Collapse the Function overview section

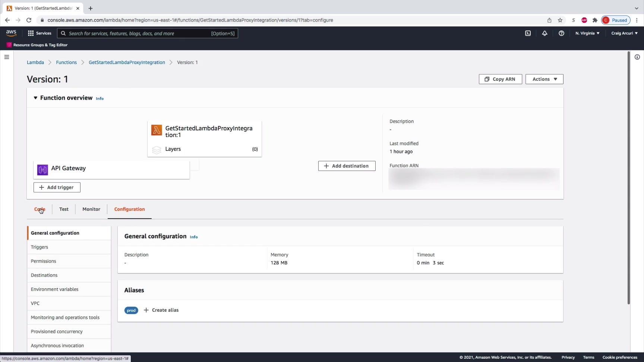pyautogui.click(x=35, y=98)
